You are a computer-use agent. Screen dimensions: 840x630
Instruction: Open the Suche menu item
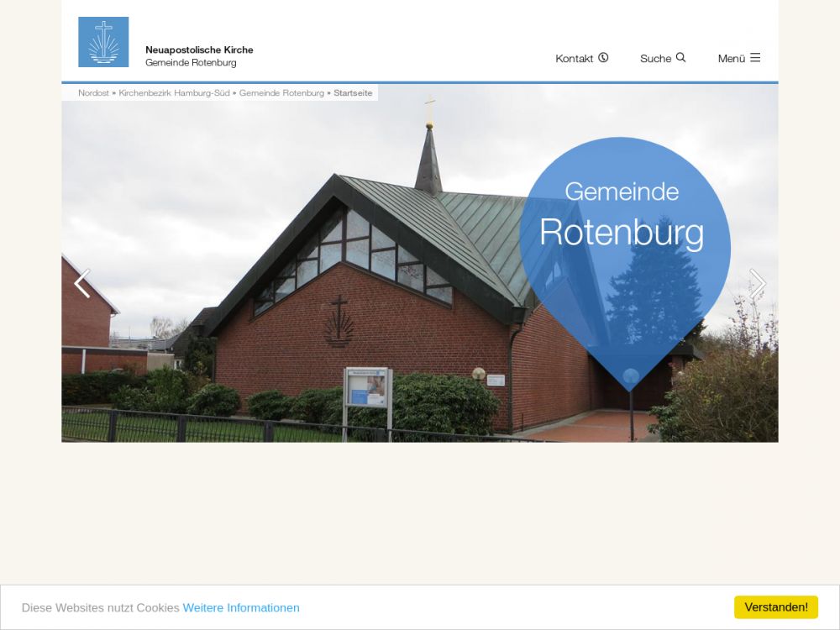(x=663, y=58)
